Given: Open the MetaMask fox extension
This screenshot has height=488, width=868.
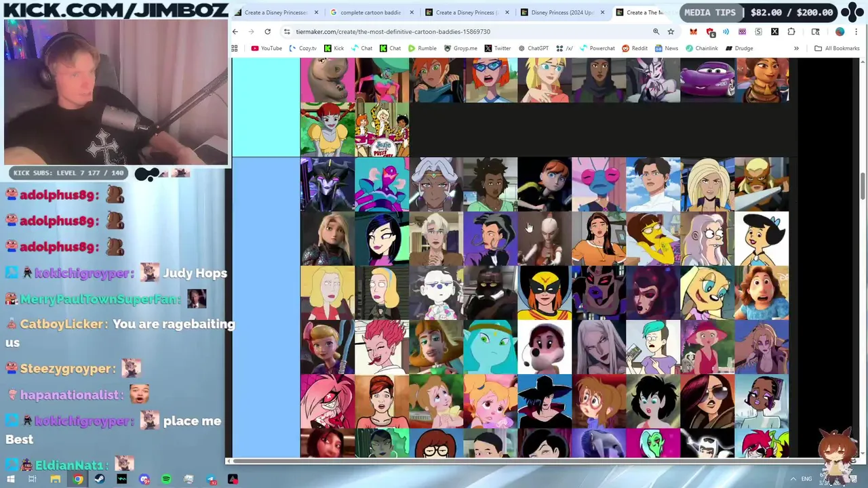Looking at the screenshot, I should tap(693, 32).
